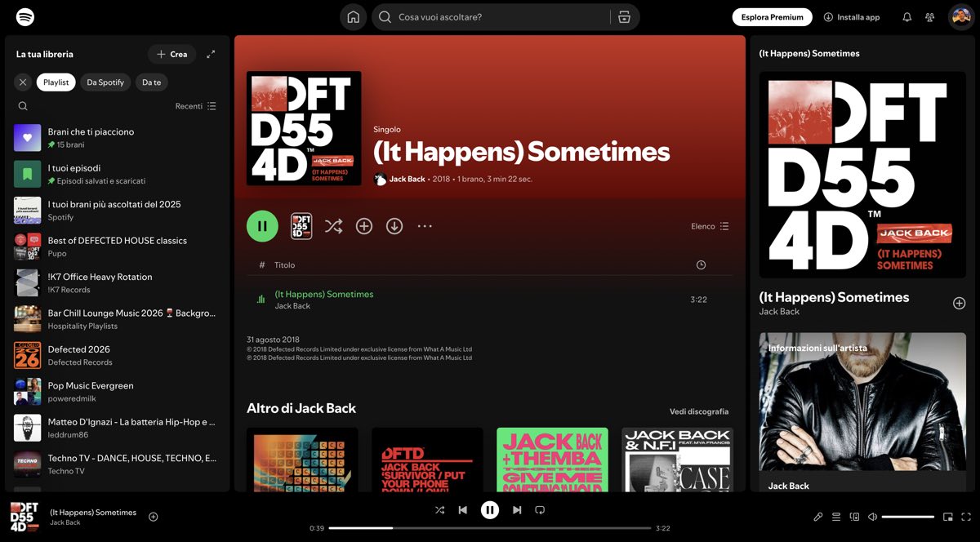This screenshot has width=980, height=542.
Task: Click the Cosa vuoi ascoltare search field
Action: tap(500, 17)
